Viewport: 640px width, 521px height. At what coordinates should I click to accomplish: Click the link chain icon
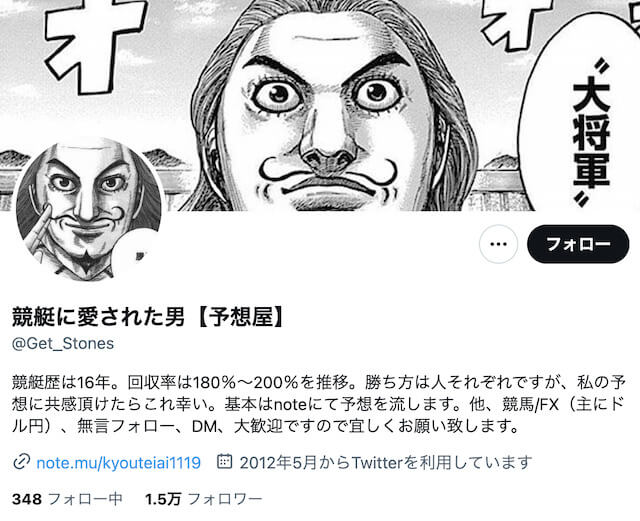pos(21,462)
